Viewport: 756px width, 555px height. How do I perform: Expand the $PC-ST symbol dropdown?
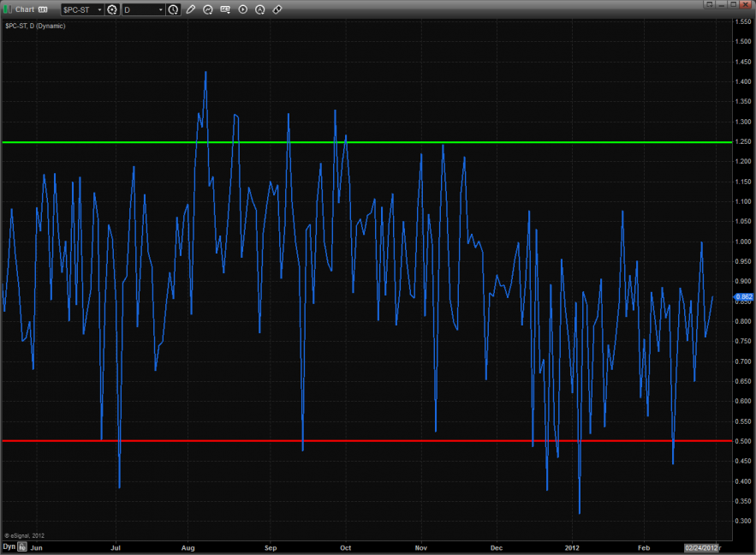tap(98, 9)
